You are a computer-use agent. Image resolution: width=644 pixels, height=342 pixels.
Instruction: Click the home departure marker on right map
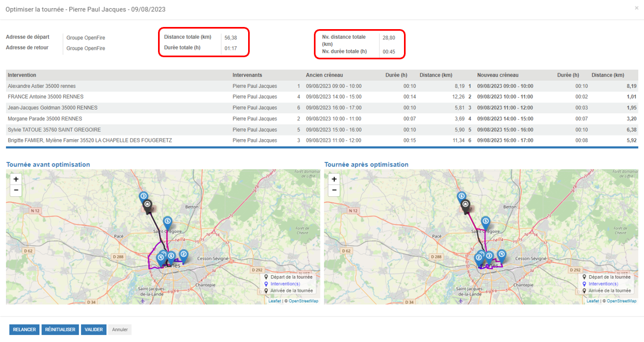tap(465, 206)
